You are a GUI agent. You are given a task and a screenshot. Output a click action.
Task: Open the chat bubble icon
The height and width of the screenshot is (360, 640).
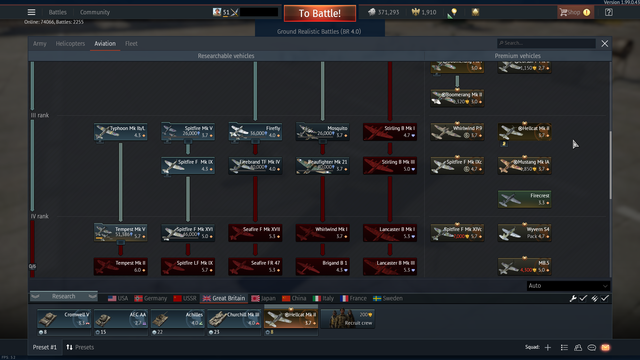(x=591, y=347)
